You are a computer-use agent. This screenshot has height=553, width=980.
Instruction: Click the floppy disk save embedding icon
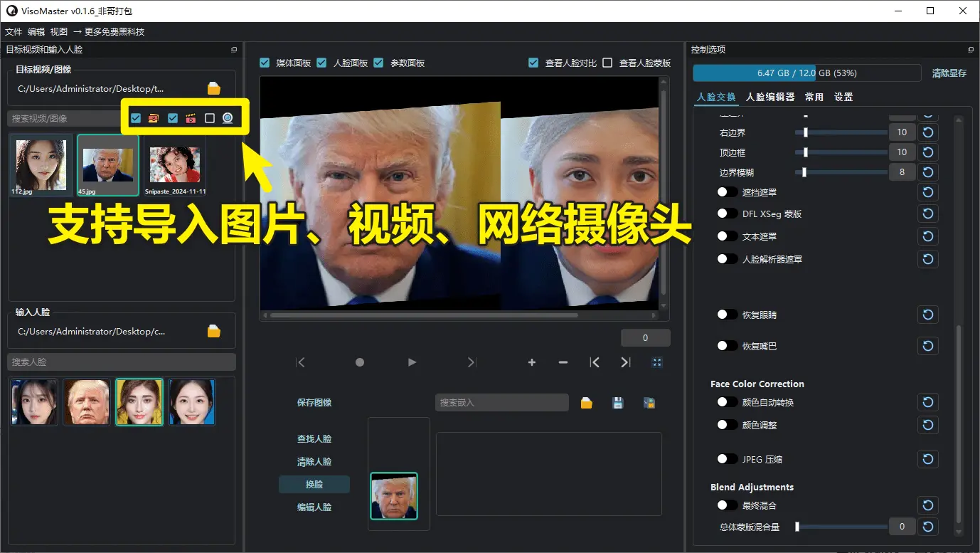[x=617, y=402]
